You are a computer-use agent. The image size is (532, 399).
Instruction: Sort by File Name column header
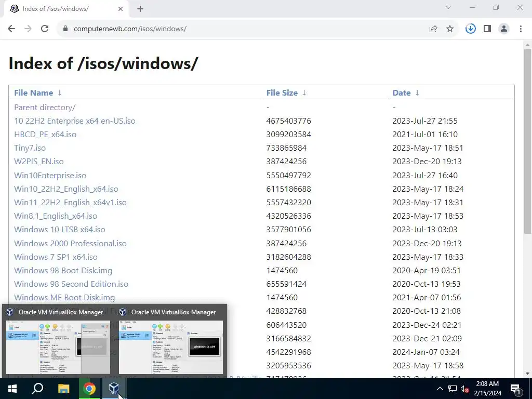[33, 92]
